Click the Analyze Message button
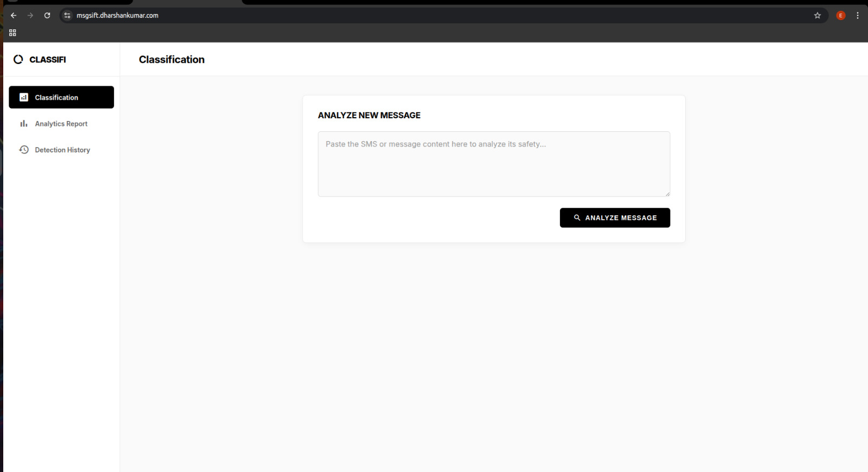Image resolution: width=868 pixels, height=472 pixels. point(615,218)
